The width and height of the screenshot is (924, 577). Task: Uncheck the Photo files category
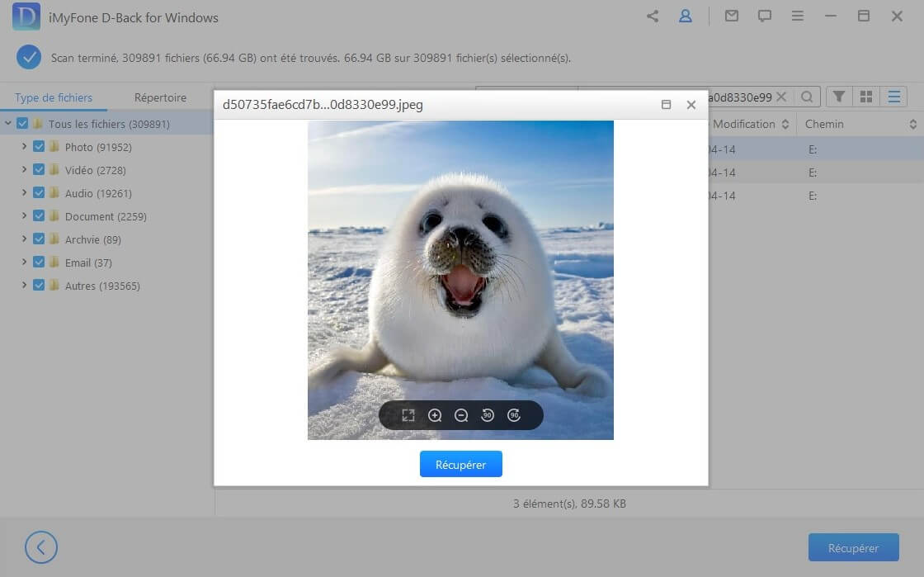[39, 146]
